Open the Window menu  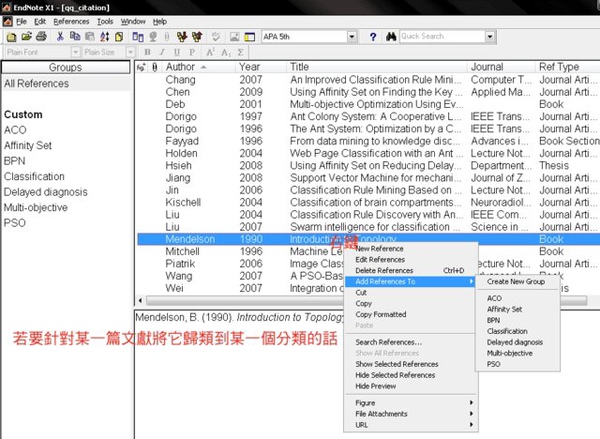(133, 21)
